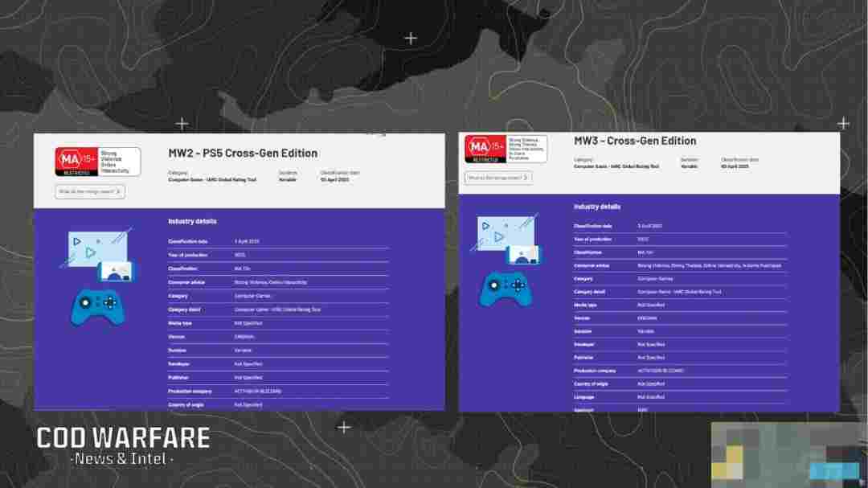This screenshot has width=868, height=488.
Task: Select 'Consumer advice' row in MW2 panel
Action: 278,282
